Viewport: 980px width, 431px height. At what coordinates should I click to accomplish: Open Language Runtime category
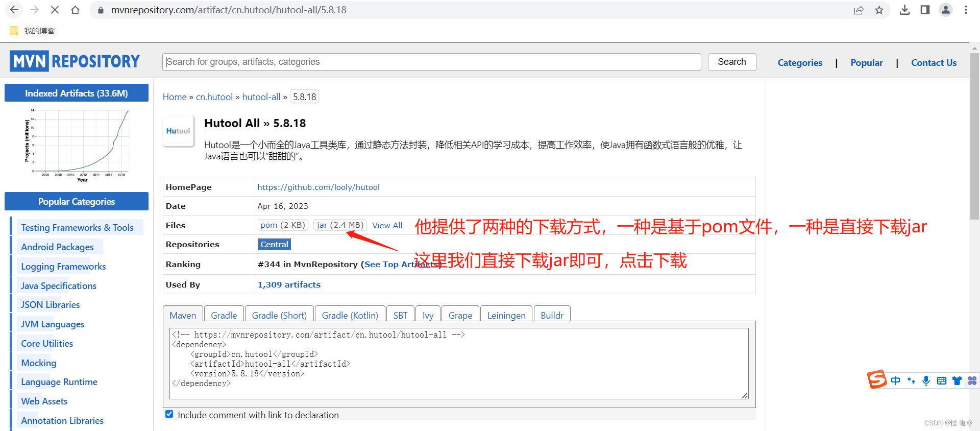tap(59, 382)
